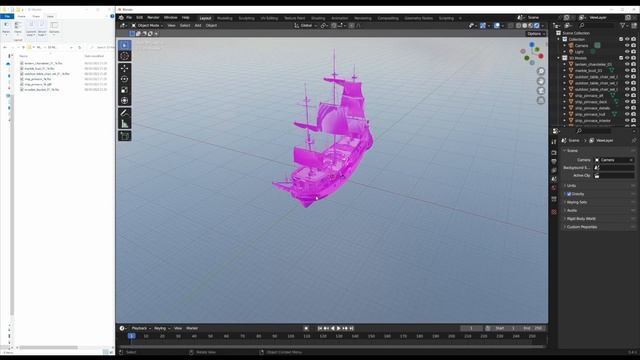Click the current frame number field
The width and height of the screenshot is (640, 360).
point(471,328)
